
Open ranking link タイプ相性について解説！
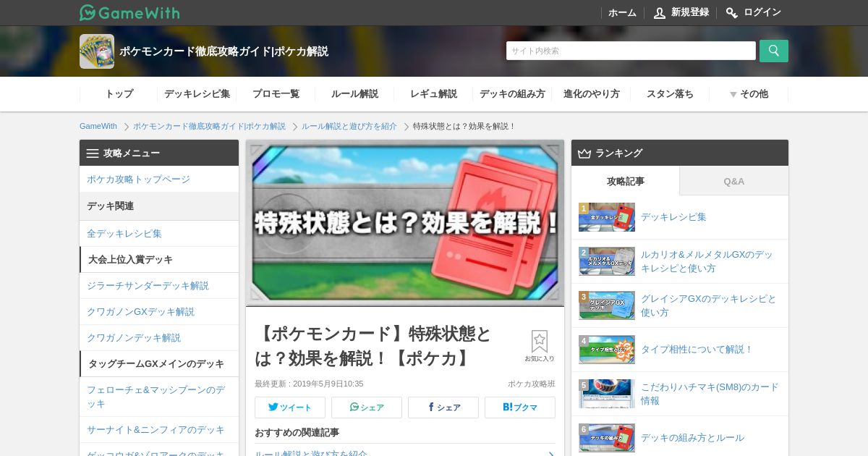click(697, 349)
